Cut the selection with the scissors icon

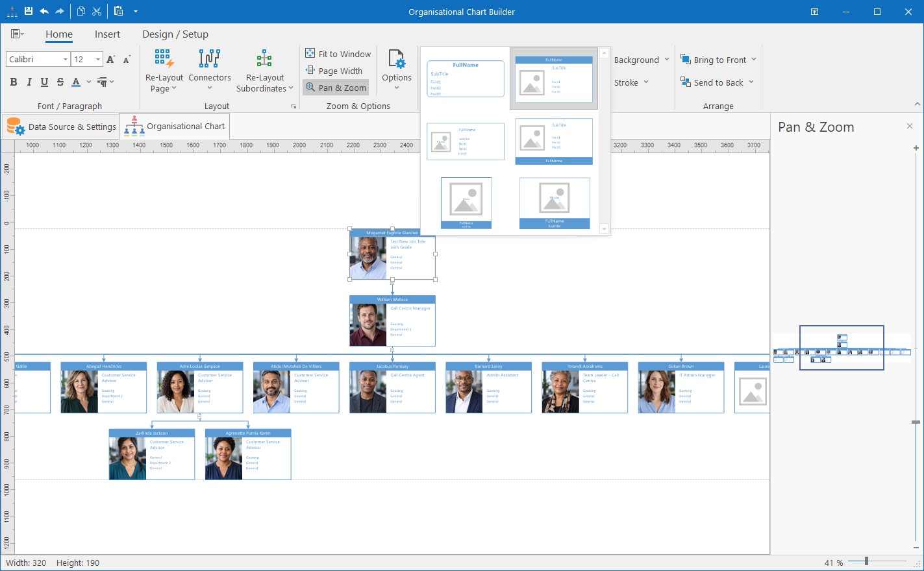point(97,11)
